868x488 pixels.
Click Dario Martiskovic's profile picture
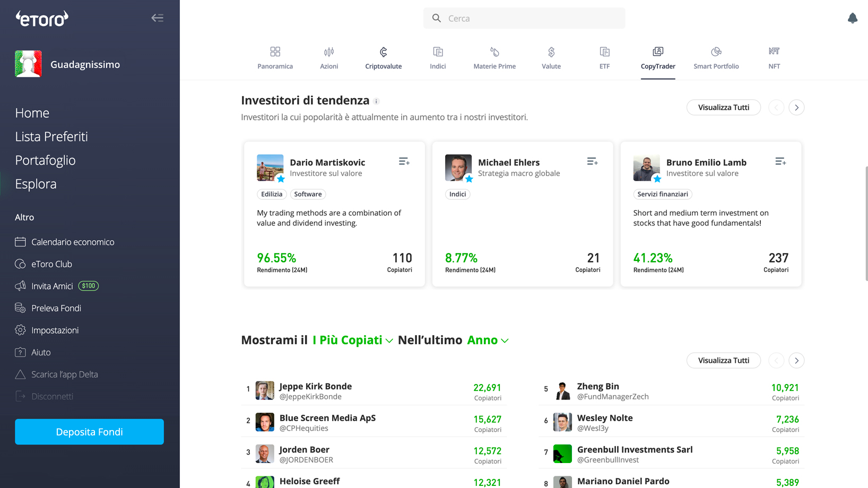270,168
